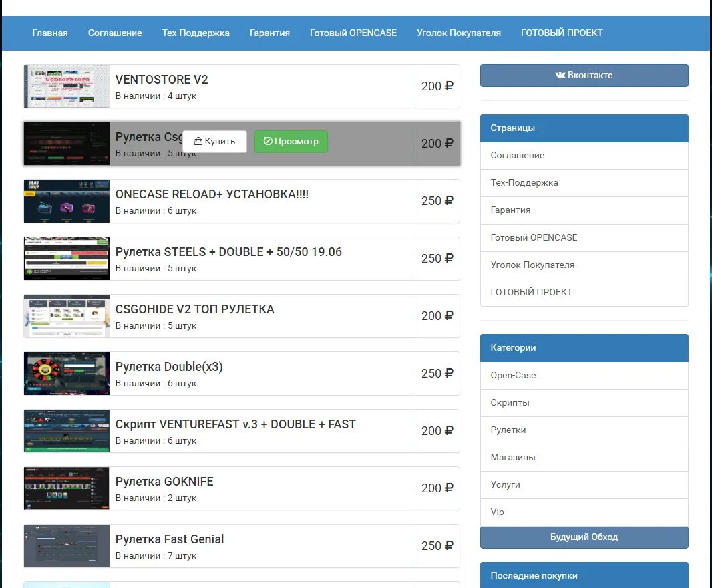Open Соглашение in the top navigation bar
Image resolution: width=712 pixels, height=588 pixels.
click(x=115, y=33)
